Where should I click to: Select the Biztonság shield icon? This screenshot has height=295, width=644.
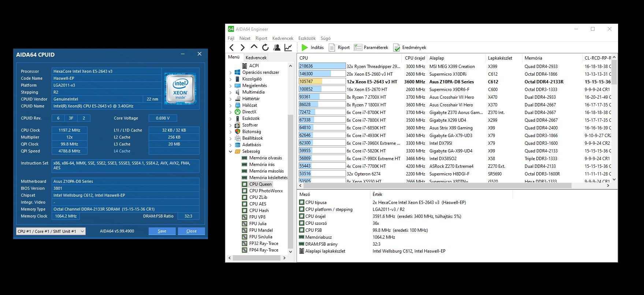[x=238, y=132]
